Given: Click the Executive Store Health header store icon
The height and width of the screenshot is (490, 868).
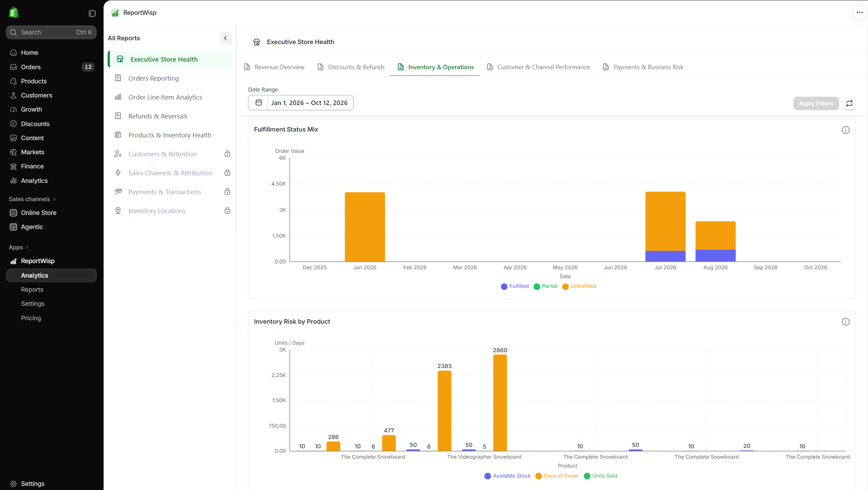Looking at the screenshot, I should coord(257,42).
